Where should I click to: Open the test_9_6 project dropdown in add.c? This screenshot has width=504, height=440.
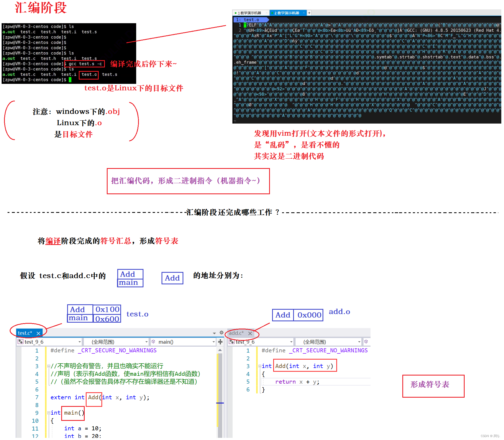pos(291,342)
